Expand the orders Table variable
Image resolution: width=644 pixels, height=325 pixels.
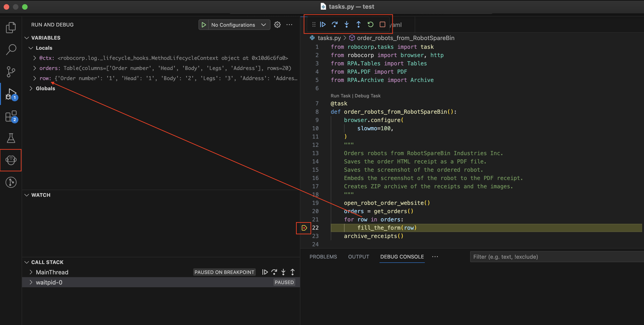35,68
